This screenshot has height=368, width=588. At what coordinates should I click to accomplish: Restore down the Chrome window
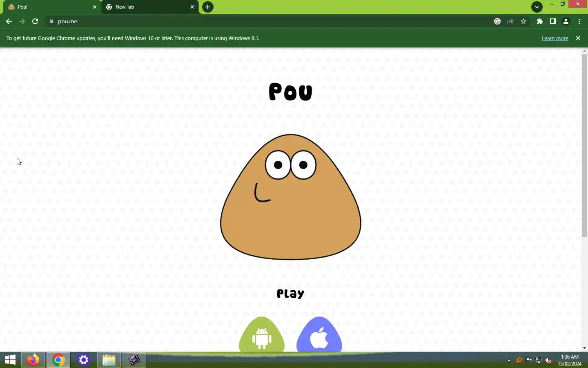(x=563, y=4)
